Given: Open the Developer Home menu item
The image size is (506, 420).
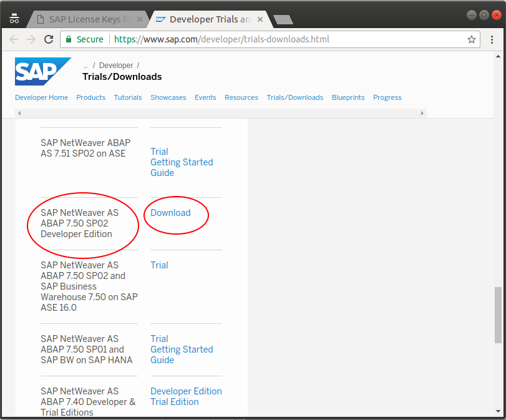Looking at the screenshot, I should click(x=41, y=97).
